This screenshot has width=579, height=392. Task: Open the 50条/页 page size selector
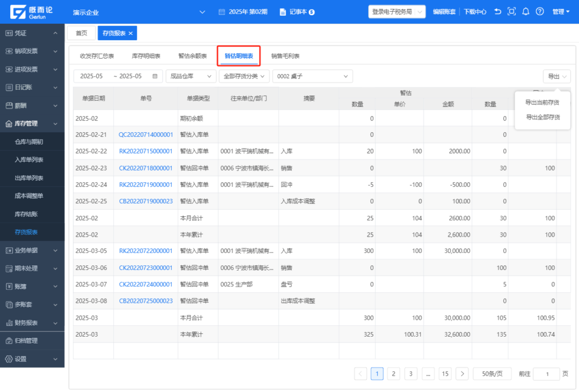click(x=492, y=373)
